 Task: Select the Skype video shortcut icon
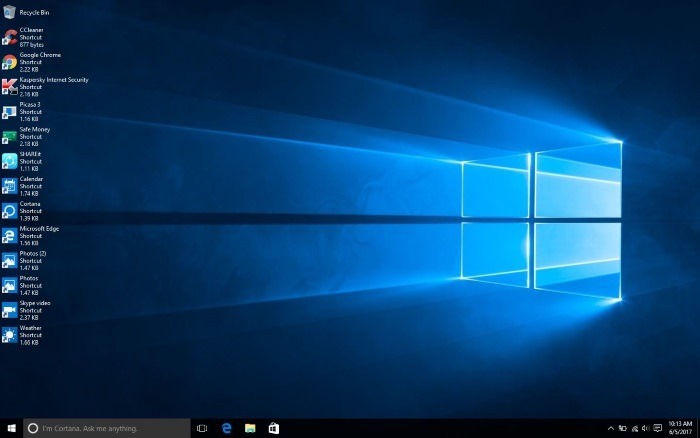coord(9,310)
